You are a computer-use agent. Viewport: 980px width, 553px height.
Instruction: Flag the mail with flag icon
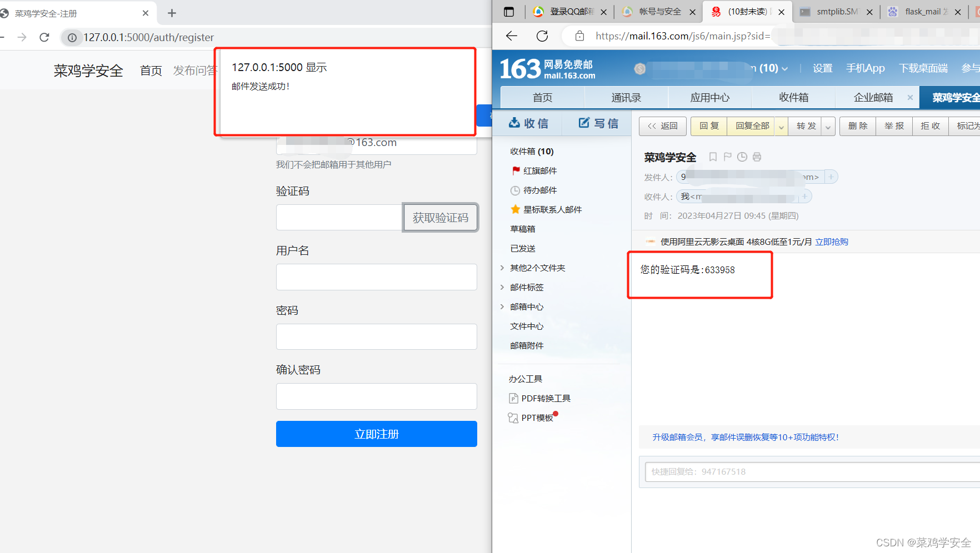pyautogui.click(x=727, y=157)
